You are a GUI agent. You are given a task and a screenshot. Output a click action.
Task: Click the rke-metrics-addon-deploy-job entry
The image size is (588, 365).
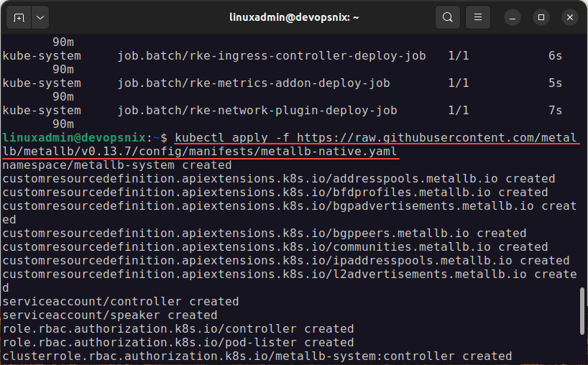pos(254,83)
